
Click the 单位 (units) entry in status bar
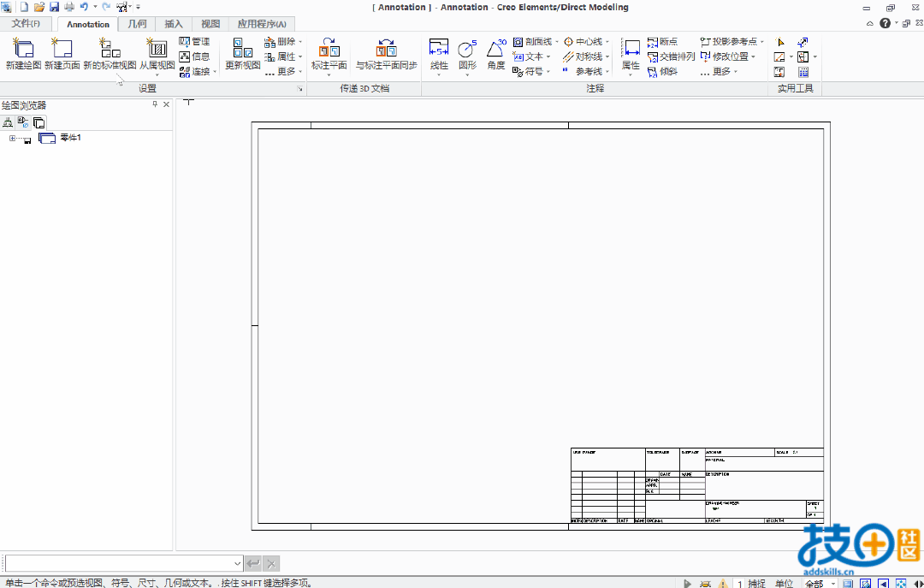[x=784, y=583]
